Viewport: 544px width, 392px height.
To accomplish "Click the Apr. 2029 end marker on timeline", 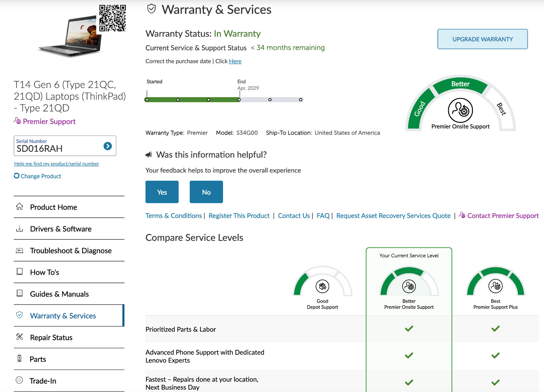I will (239, 100).
